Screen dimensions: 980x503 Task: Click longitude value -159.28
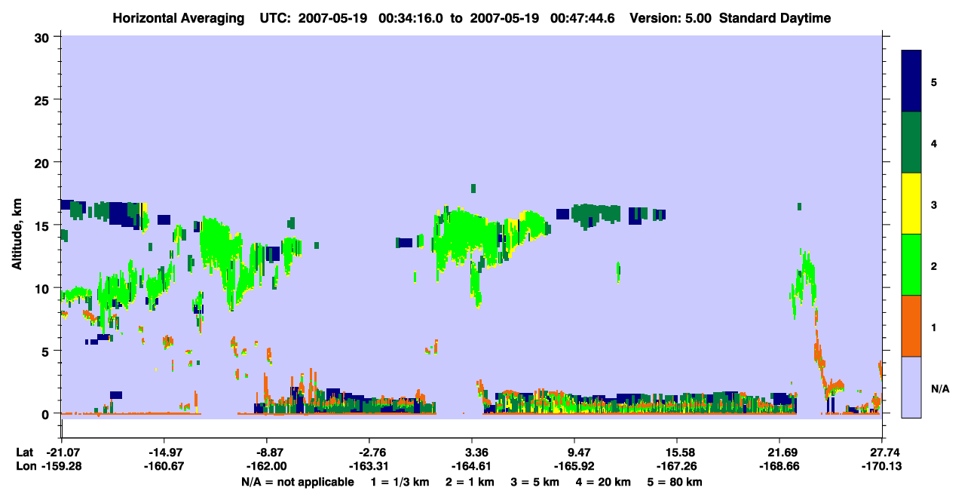61,467
